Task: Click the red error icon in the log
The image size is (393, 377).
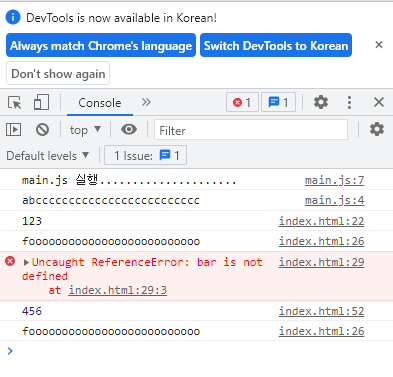Action: pos(10,261)
